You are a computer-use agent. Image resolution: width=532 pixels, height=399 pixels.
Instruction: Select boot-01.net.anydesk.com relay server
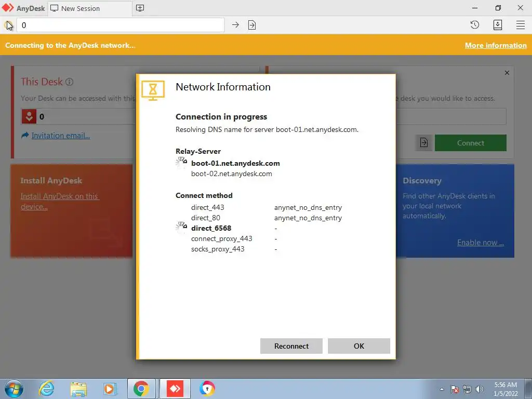click(x=235, y=163)
